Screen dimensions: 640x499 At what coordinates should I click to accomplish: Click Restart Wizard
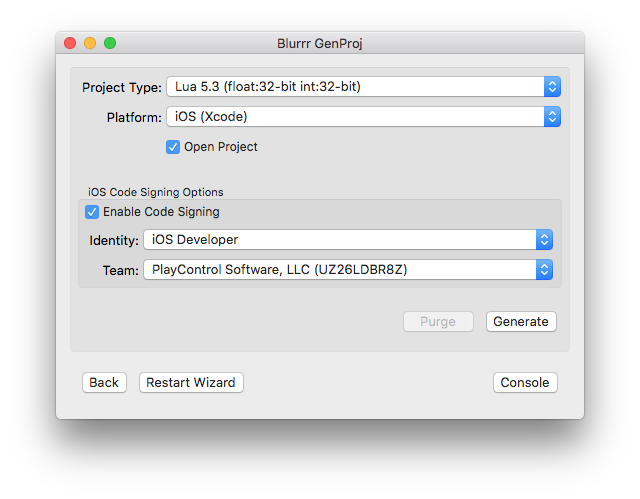tap(191, 383)
